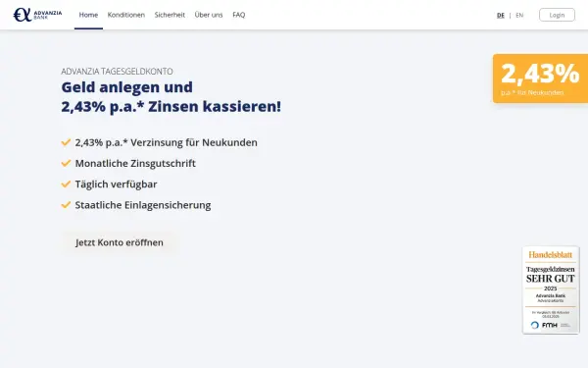Viewport: 588px width, 368px height.
Task: Switch language to EN
Action: 519,15
